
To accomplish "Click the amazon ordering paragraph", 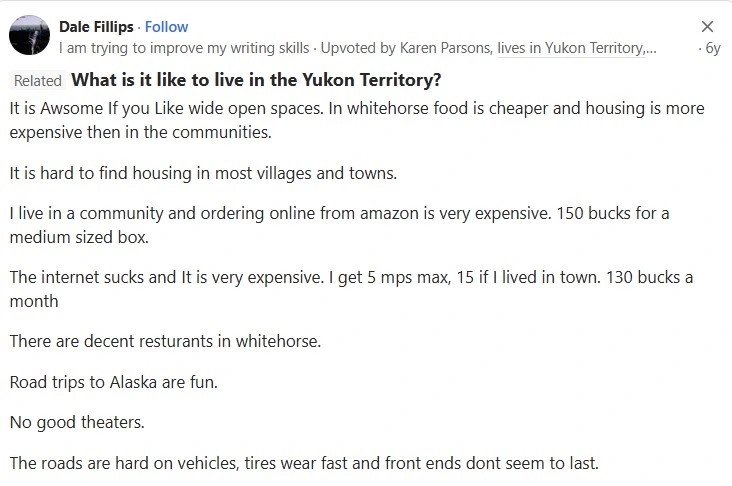I will 339,225.
